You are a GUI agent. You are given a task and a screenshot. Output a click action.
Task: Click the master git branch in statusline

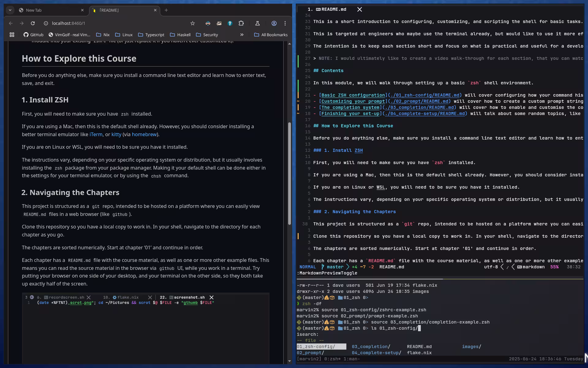point(332,267)
